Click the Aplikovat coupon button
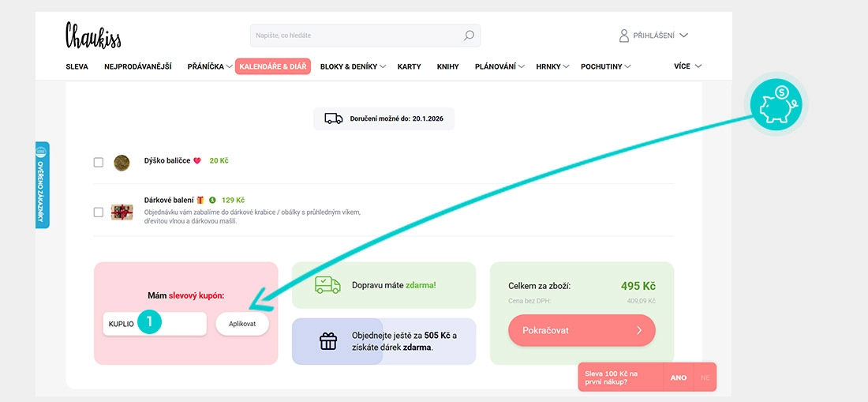The width and height of the screenshot is (868, 402). click(242, 324)
